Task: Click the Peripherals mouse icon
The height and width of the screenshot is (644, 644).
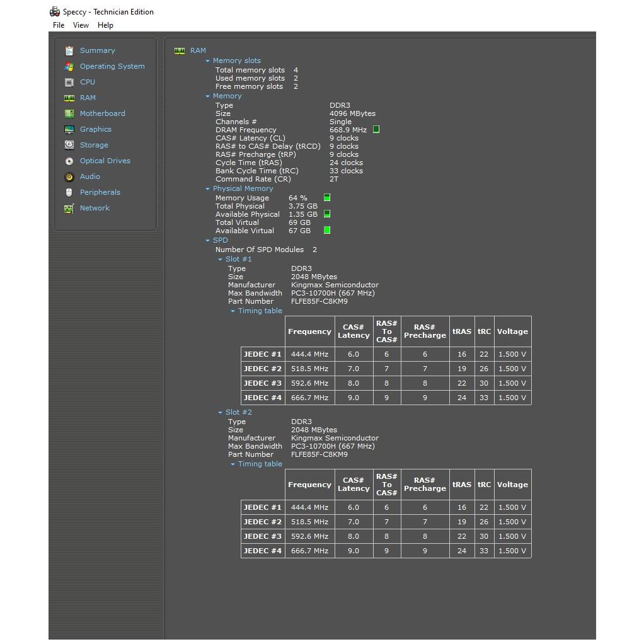Action: pos(69,192)
